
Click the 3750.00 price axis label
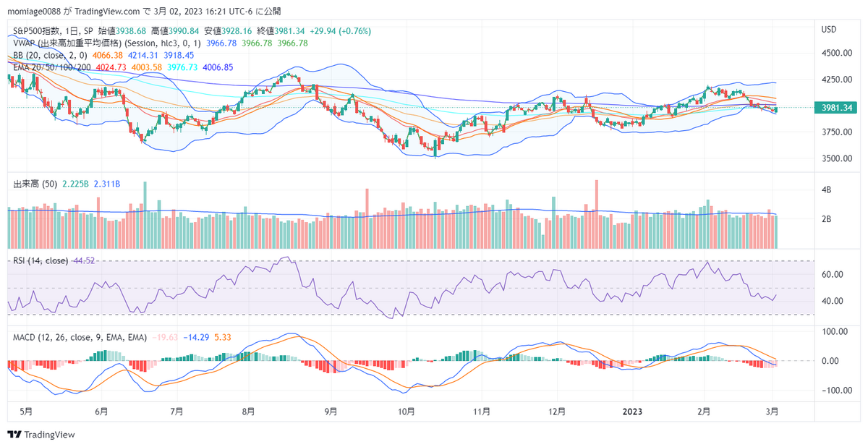[x=835, y=132]
